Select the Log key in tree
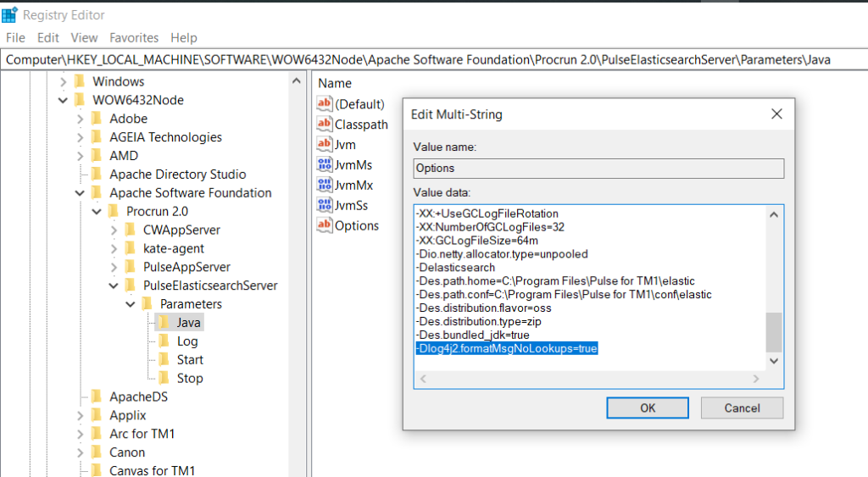The height and width of the screenshot is (477, 868). coord(187,341)
